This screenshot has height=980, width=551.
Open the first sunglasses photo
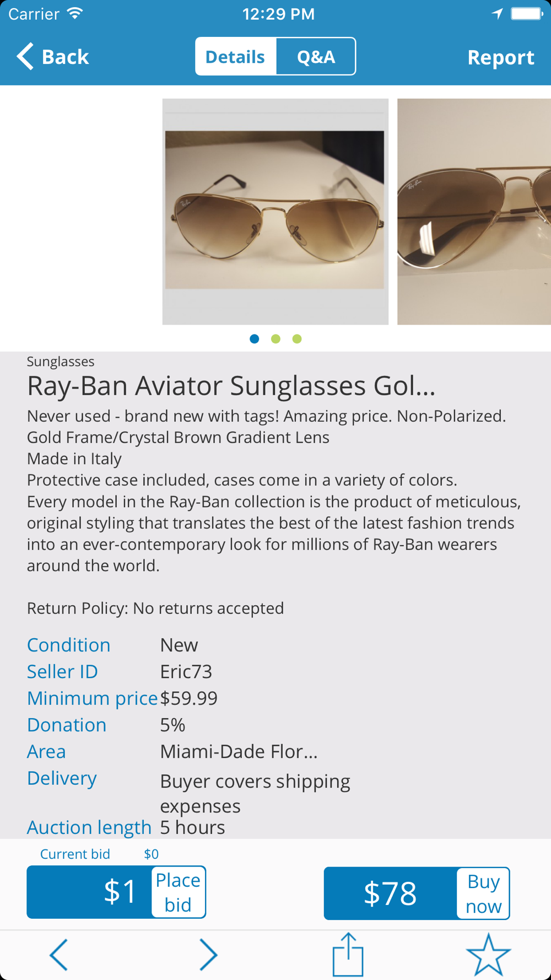click(x=275, y=212)
